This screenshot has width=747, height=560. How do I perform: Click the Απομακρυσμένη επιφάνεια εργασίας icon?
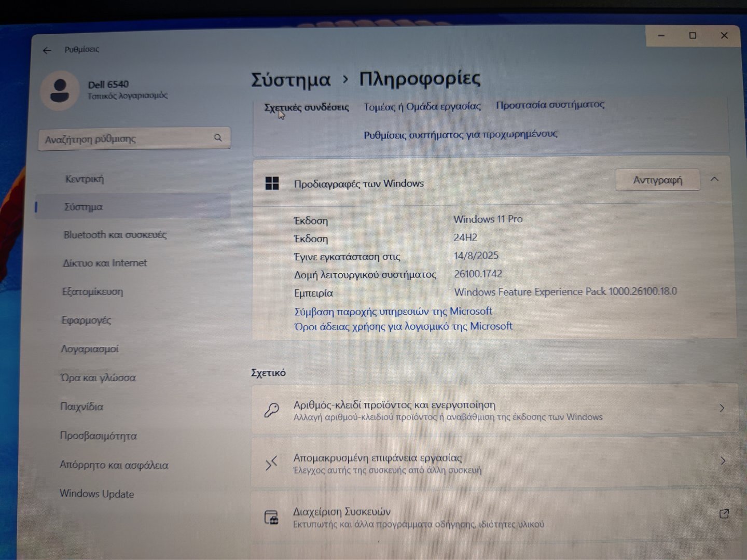click(271, 463)
